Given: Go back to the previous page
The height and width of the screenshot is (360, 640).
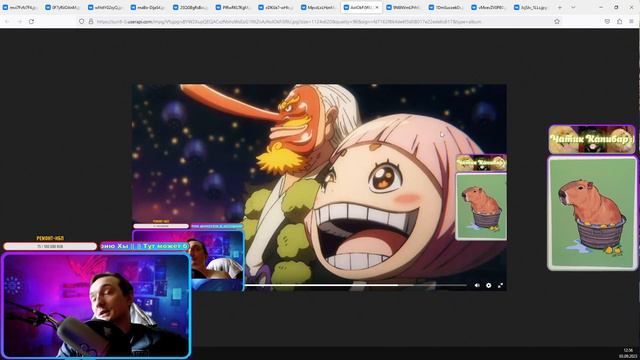Looking at the screenshot, I should pyautogui.click(x=7, y=22).
